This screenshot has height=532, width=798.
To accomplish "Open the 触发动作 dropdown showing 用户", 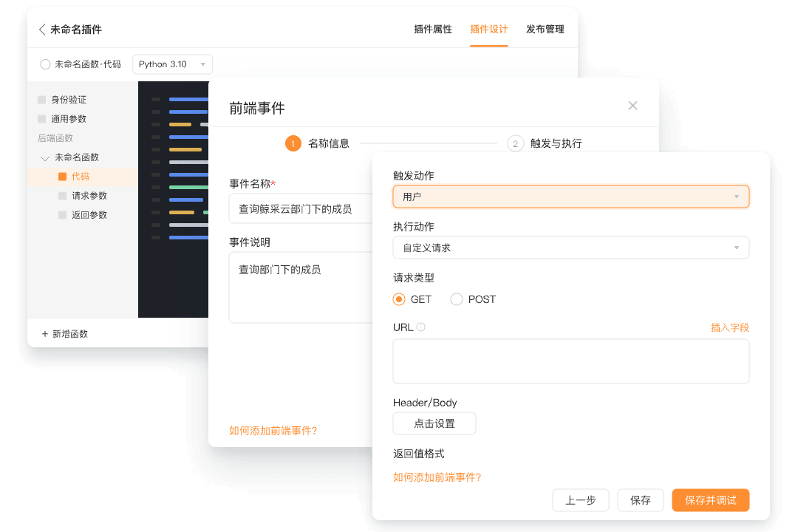I will point(571,197).
